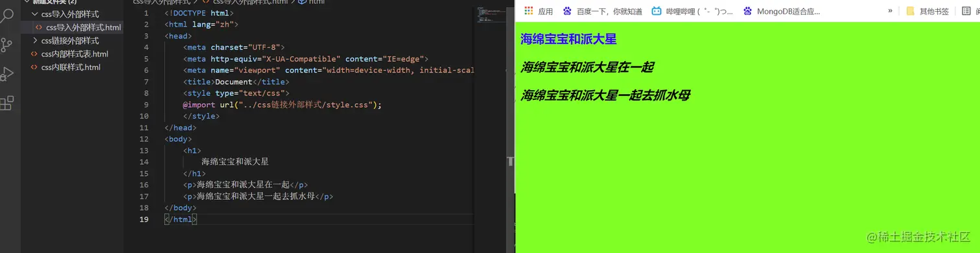Click the <p>海绵宝宝和派大星在一起</p> code line
The height and width of the screenshot is (253, 980).
click(246, 185)
